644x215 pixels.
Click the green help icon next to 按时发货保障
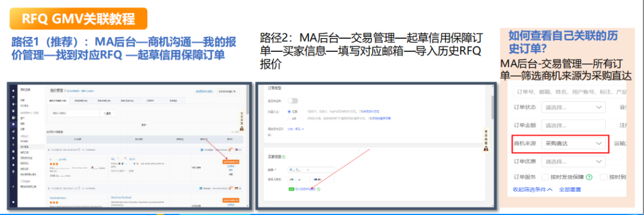point(589,177)
